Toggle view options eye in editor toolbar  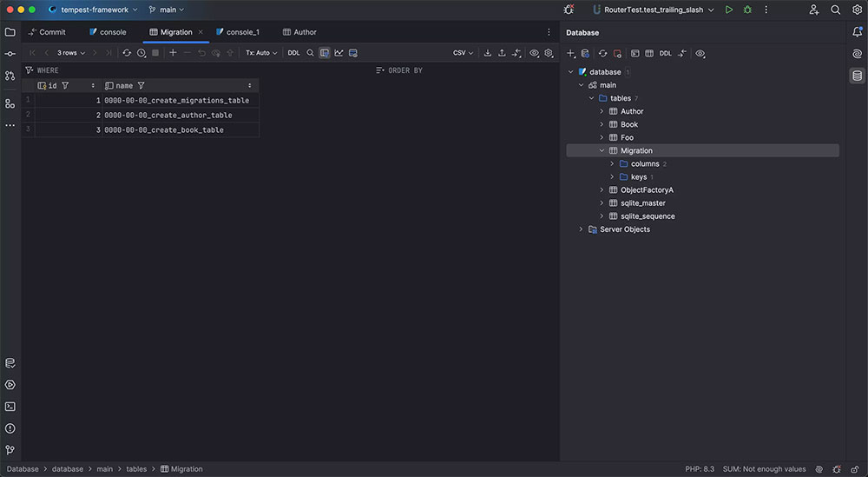click(534, 53)
